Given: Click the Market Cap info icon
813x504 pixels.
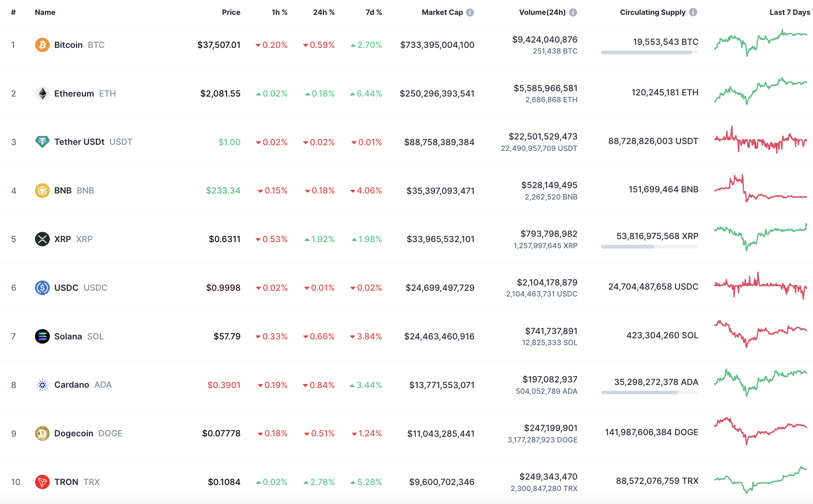Looking at the screenshot, I should click(x=470, y=13).
